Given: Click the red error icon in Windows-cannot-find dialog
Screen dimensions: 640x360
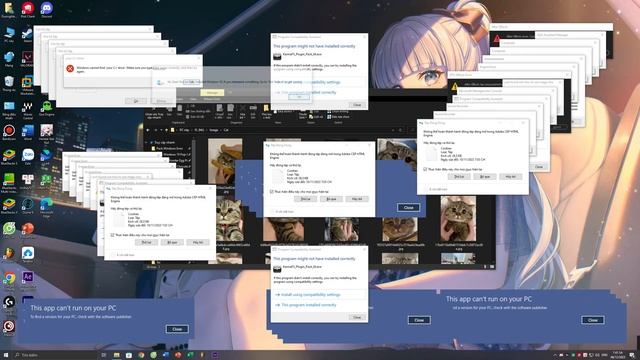Looking at the screenshot, I should coord(70,69).
